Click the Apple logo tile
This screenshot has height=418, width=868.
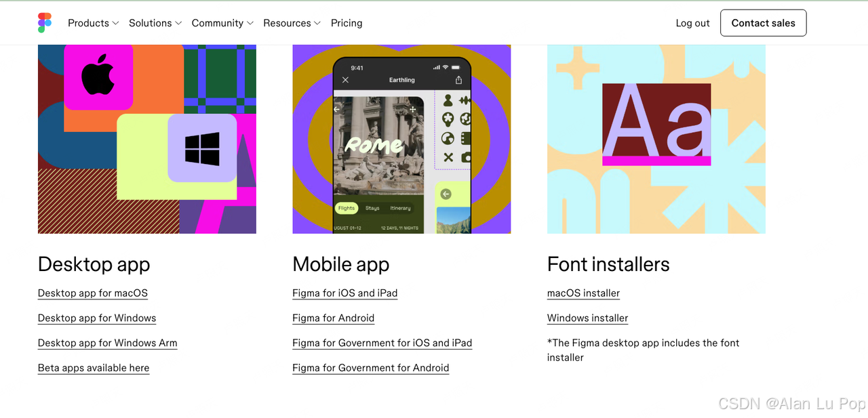pos(98,76)
